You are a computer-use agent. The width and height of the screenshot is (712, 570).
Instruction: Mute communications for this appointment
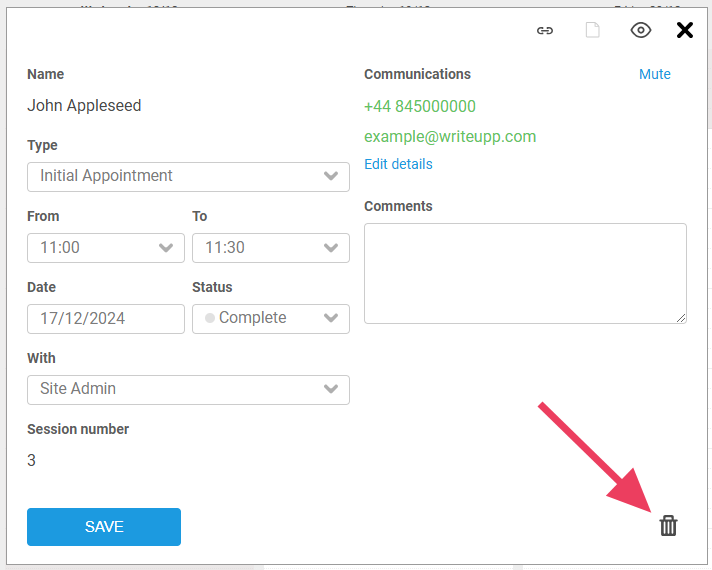[x=655, y=74]
